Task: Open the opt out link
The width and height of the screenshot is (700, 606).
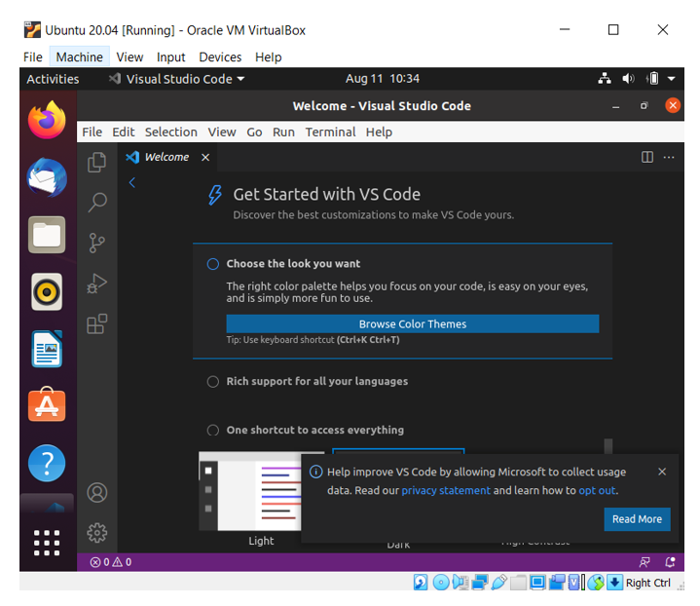Action: pyautogui.click(x=597, y=490)
